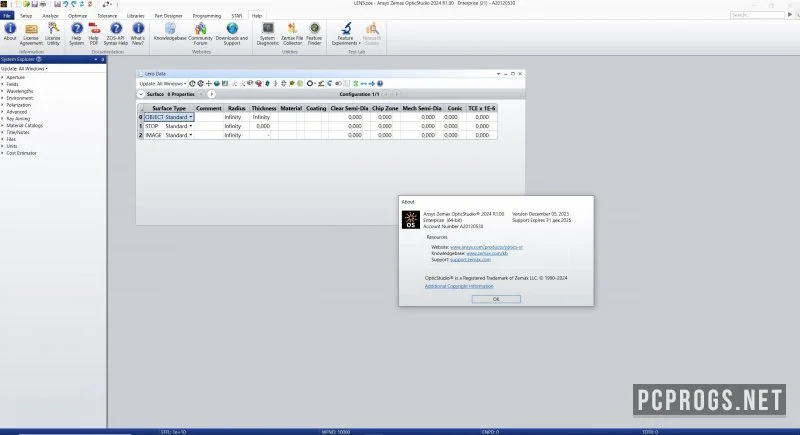
Task: Open the Help PDF
Action: coord(94,34)
